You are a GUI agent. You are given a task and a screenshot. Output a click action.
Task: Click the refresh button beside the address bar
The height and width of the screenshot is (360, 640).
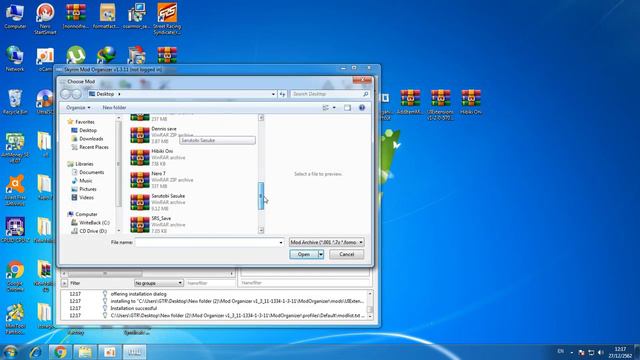pyautogui.click(x=282, y=94)
